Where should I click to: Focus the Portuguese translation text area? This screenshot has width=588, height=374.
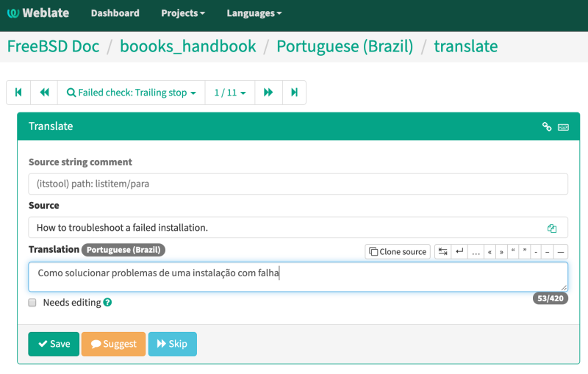298,277
